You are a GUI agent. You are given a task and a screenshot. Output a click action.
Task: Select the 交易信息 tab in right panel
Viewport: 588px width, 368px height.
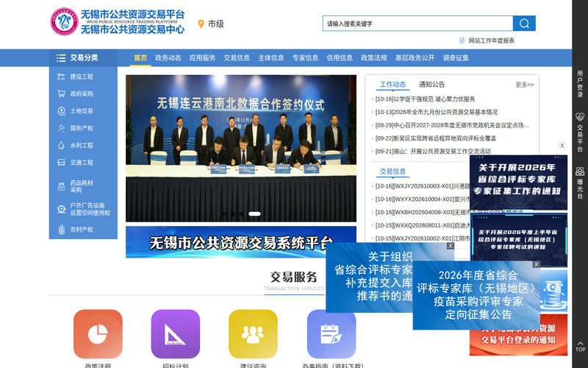392,171
